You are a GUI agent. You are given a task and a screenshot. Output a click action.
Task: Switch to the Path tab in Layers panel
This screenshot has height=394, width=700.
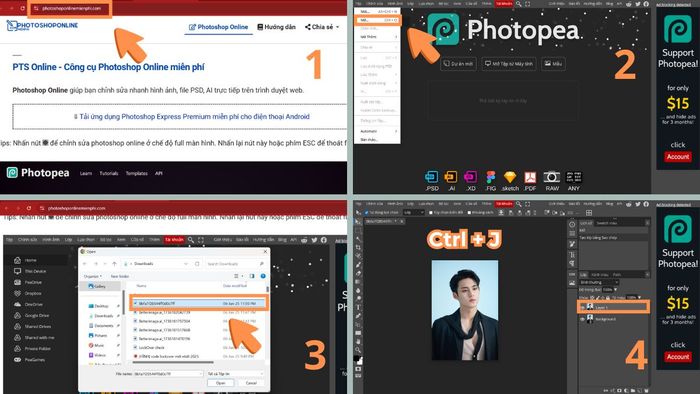coord(617,275)
